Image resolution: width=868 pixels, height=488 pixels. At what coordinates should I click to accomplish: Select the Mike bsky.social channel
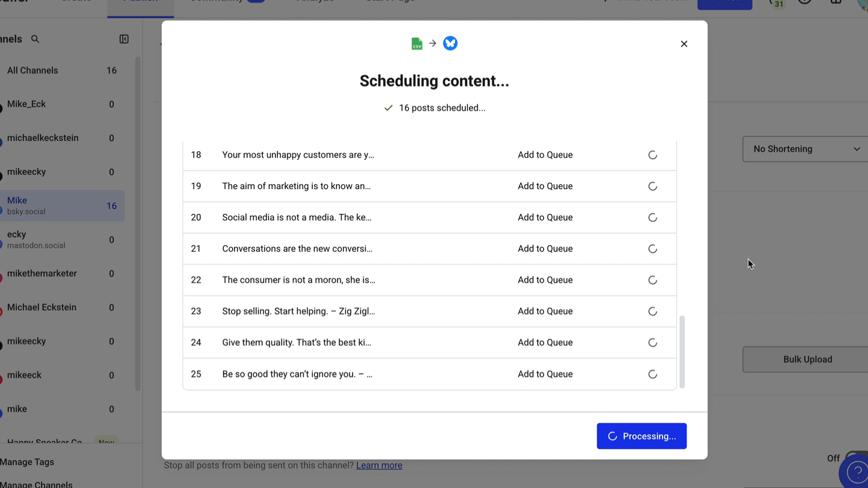60,205
